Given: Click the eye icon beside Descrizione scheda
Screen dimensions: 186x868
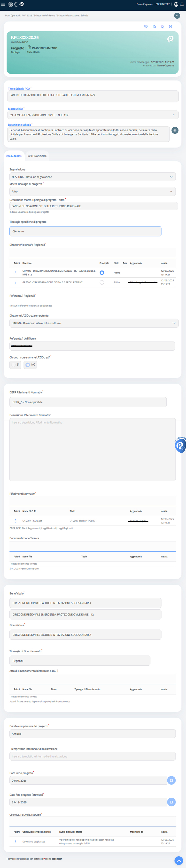Looking at the screenshot, I should click(x=175, y=131).
